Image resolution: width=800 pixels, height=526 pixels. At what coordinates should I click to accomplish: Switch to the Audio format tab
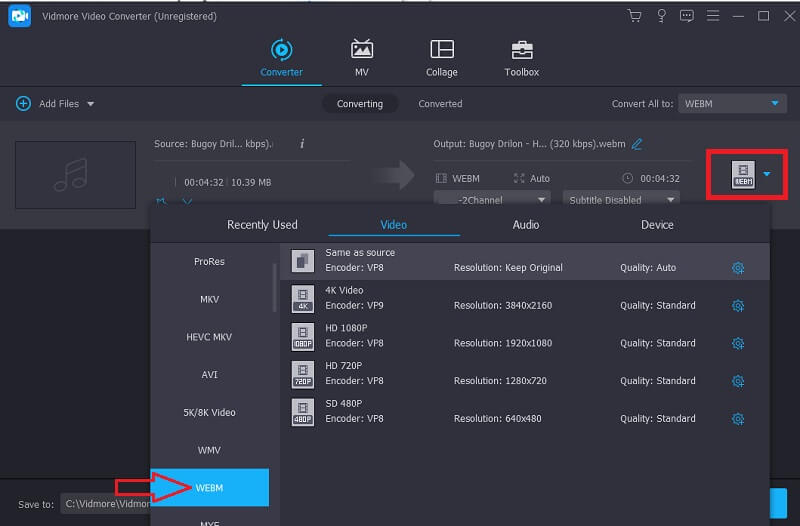point(526,225)
